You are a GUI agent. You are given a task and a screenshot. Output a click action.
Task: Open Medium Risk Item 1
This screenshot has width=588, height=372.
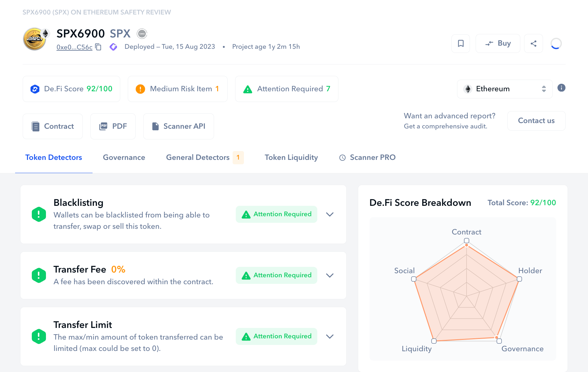178,89
